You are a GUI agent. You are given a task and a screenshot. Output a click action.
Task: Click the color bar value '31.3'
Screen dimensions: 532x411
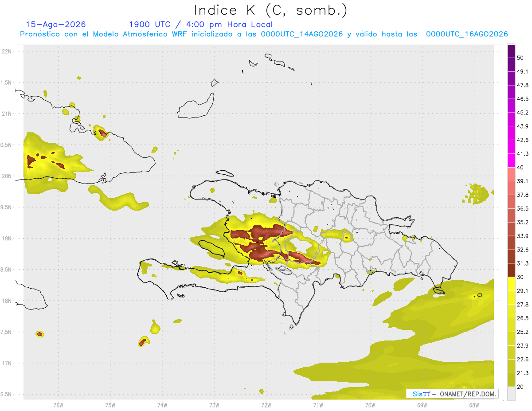(522, 263)
